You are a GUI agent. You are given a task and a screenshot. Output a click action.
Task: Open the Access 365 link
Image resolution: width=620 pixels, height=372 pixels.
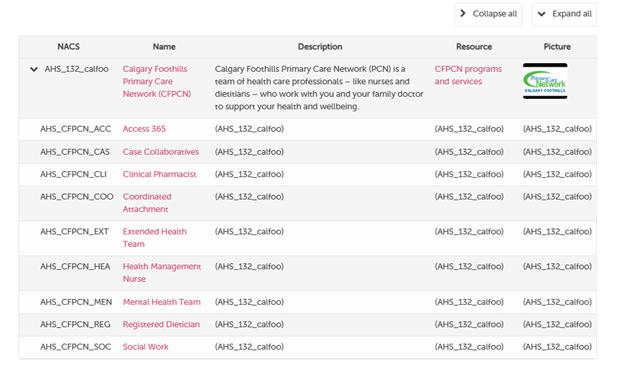(x=144, y=129)
